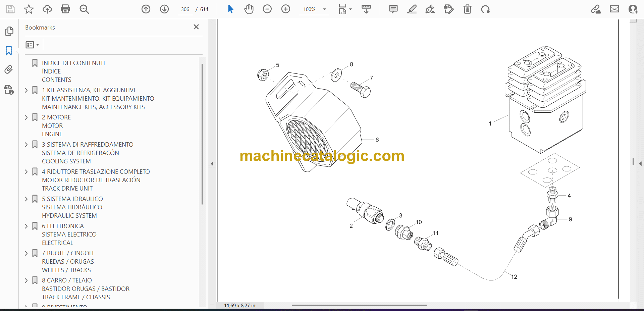Click the share link icon

point(596,9)
